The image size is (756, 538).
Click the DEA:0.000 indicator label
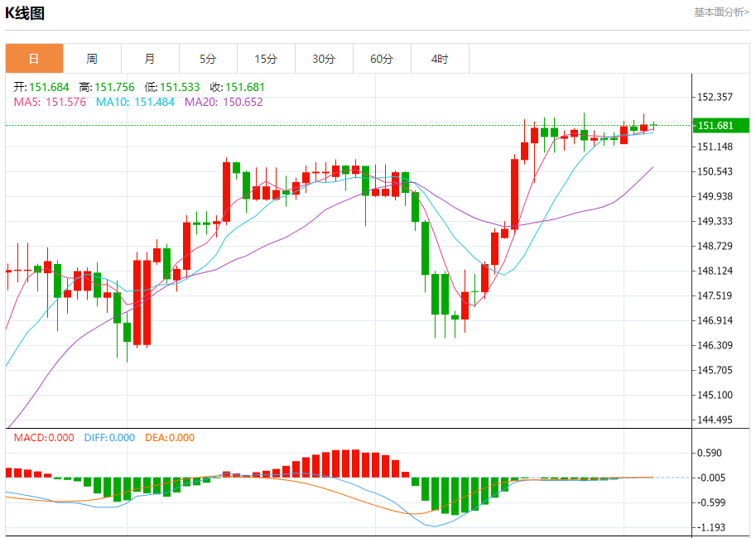pyautogui.click(x=170, y=438)
